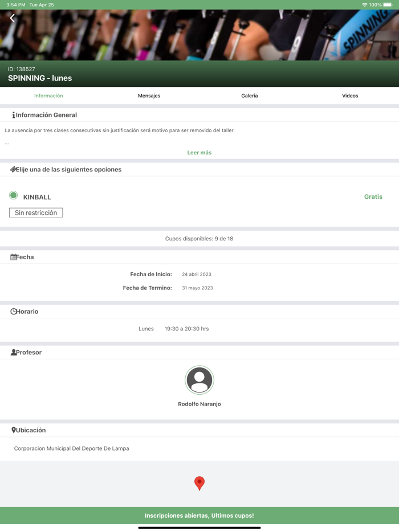Click the schedule 19:30 a 20:30 hrs
This screenshot has height=532, width=399.
(x=187, y=329)
